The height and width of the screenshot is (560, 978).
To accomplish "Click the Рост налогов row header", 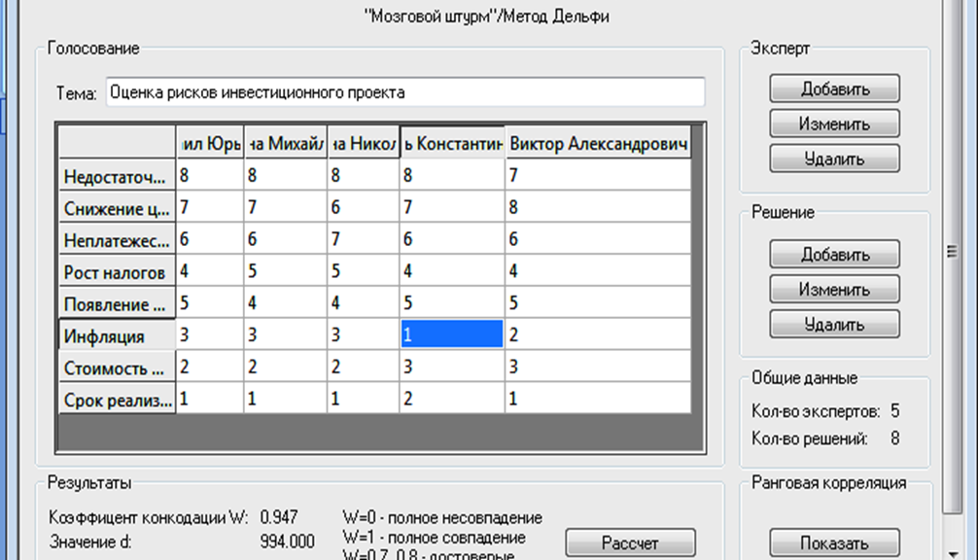I will (117, 272).
